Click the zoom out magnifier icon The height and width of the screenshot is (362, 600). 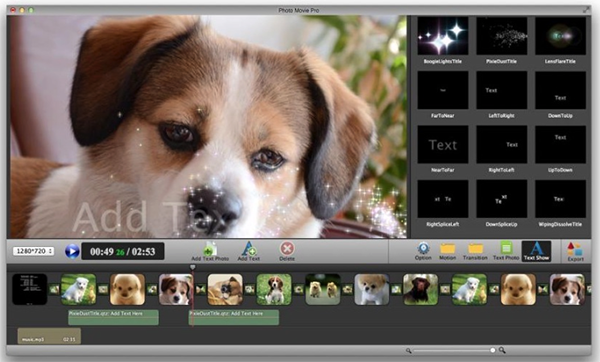point(408,351)
